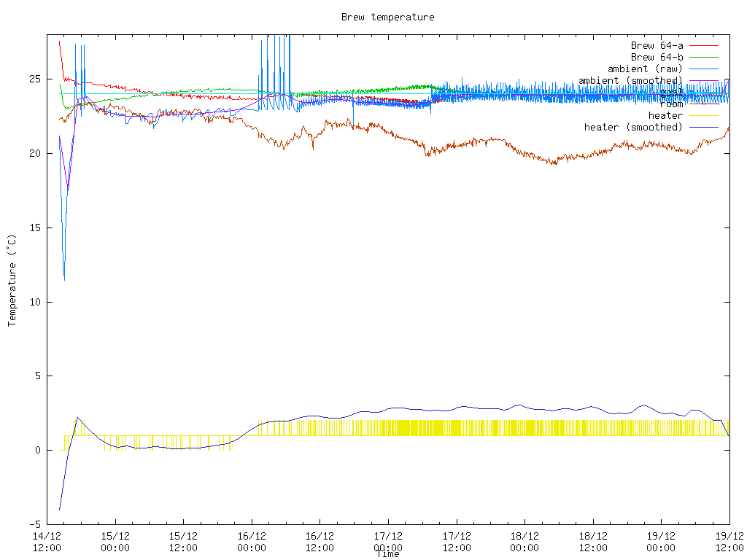Click the x-axis label "15/12 12:00"
The height and width of the screenshot is (560, 747).
[183, 542]
